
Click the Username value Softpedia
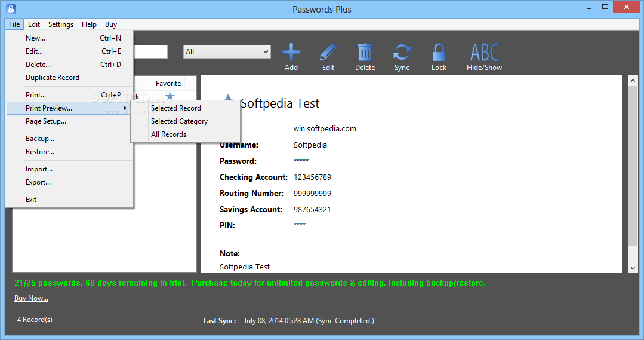click(310, 145)
